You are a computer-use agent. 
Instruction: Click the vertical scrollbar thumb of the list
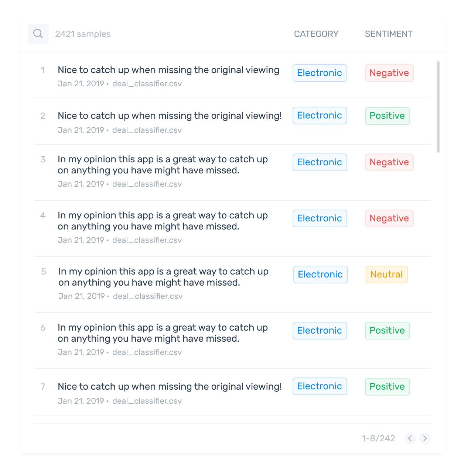pyautogui.click(x=438, y=107)
